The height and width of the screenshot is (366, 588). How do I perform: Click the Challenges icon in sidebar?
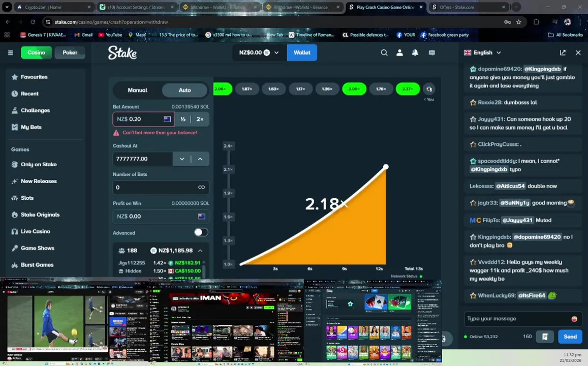[15, 110]
